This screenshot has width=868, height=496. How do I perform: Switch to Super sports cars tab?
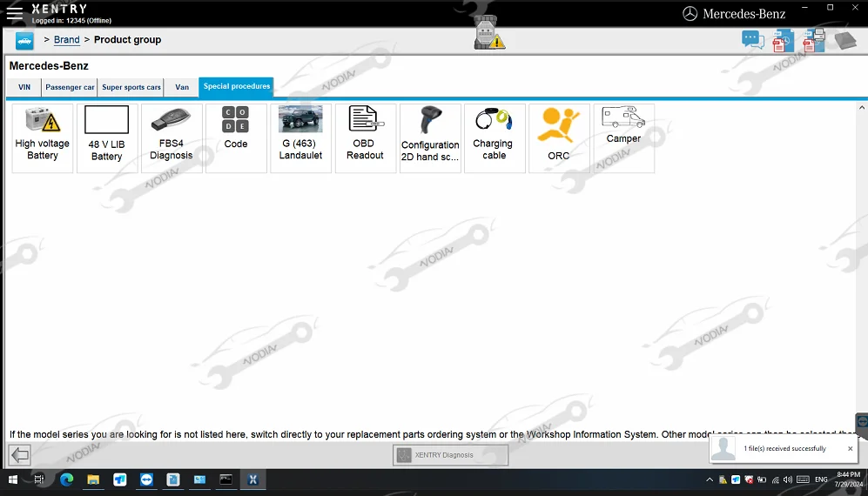click(x=131, y=88)
